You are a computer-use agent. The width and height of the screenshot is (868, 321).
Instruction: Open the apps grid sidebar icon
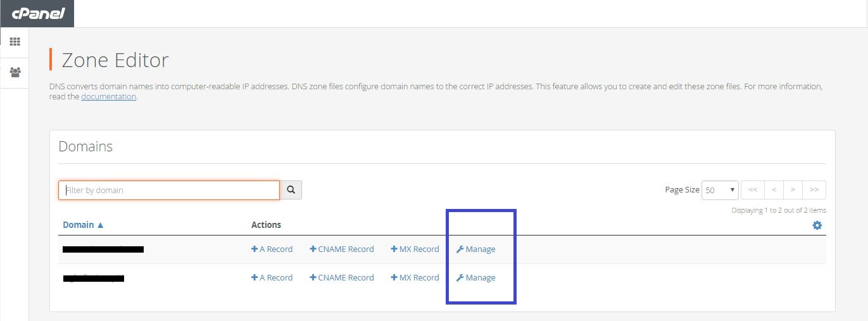click(15, 42)
